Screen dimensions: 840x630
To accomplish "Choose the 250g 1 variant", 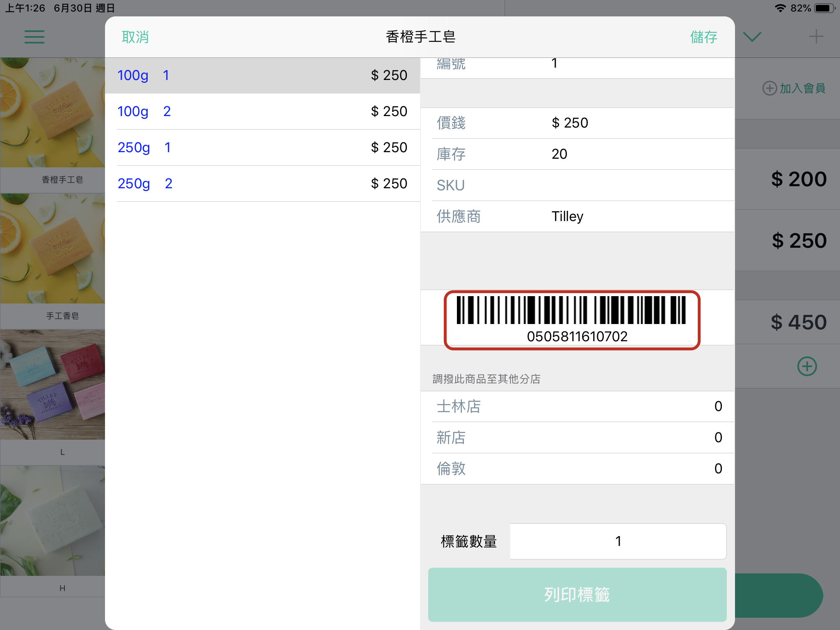I will tap(262, 148).
